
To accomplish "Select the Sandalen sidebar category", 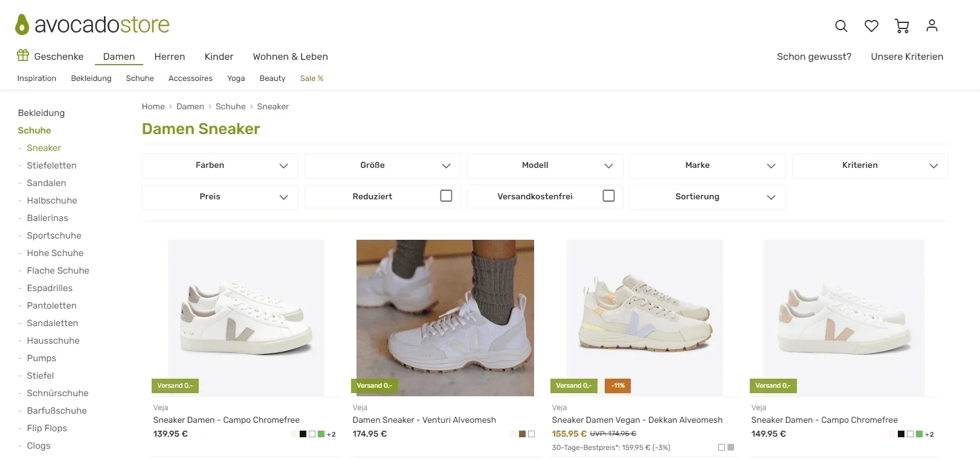I will point(47,183).
